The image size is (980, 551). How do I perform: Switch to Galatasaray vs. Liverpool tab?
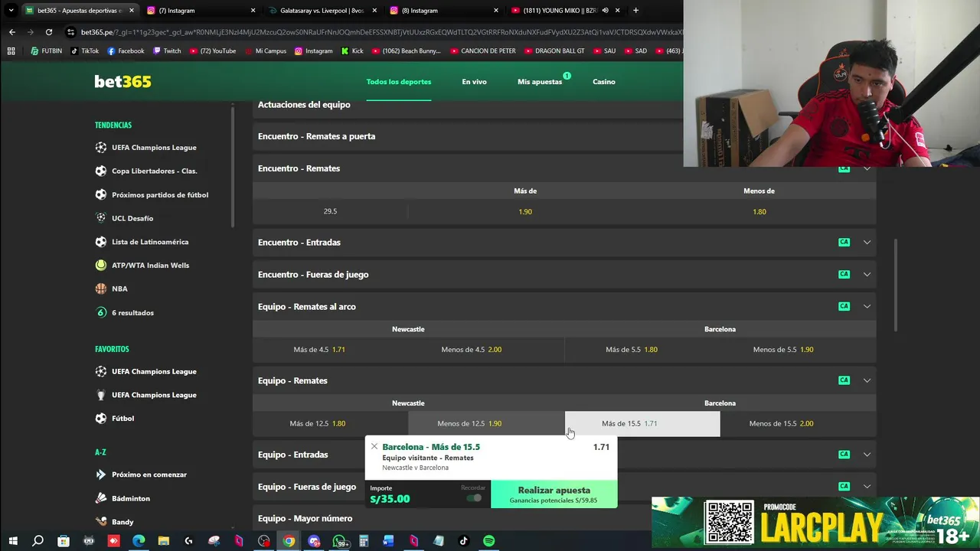pos(322,11)
